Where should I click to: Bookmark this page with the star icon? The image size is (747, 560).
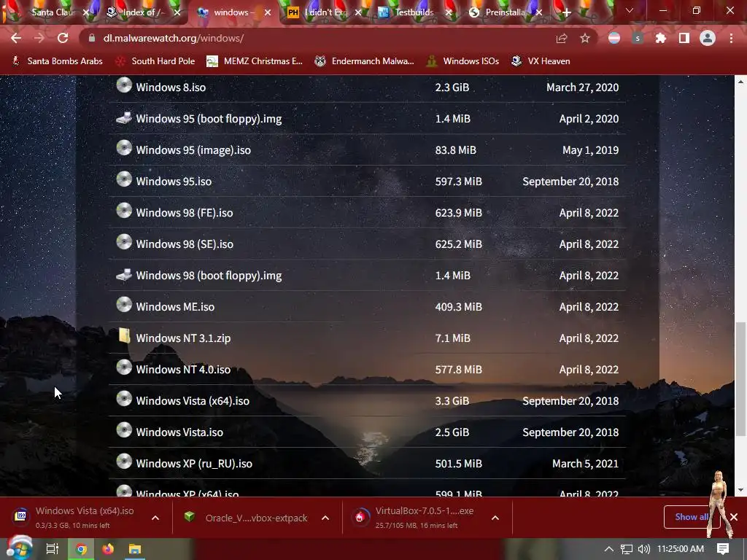click(x=585, y=38)
